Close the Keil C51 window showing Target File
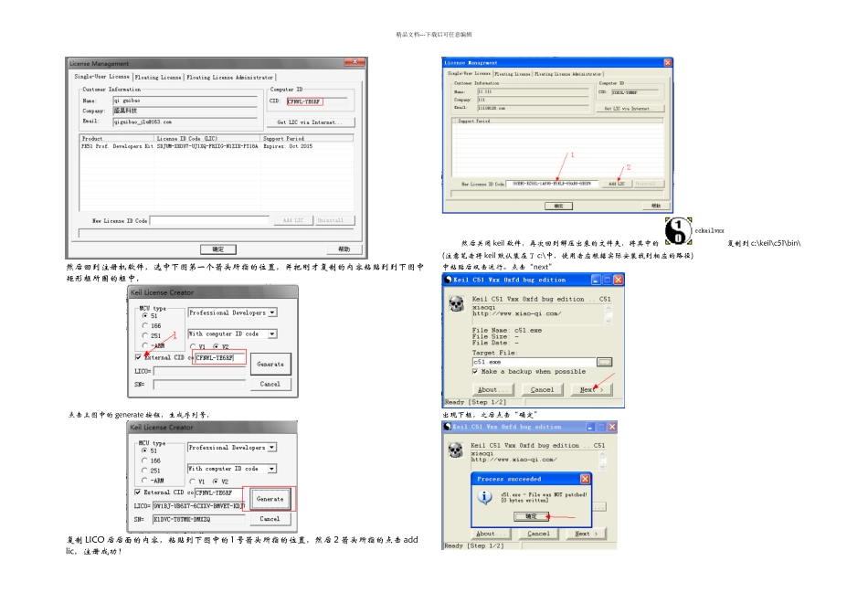This screenshot has width=868, height=614. (619, 280)
